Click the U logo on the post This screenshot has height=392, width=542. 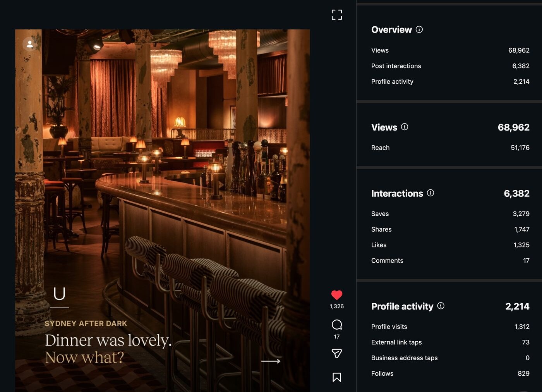pos(59,294)
